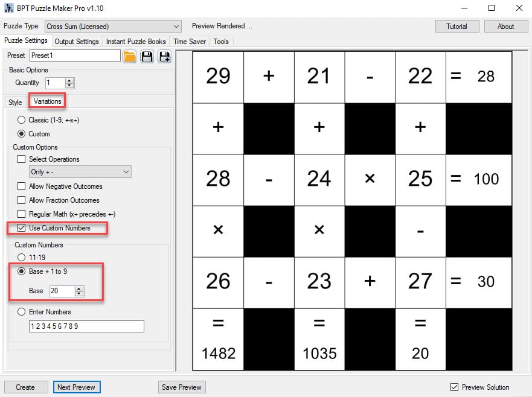This screenshot has width=532, height=397.
Task: Select the 11-19 custom numbers option
Action: [x=21, y=257]
